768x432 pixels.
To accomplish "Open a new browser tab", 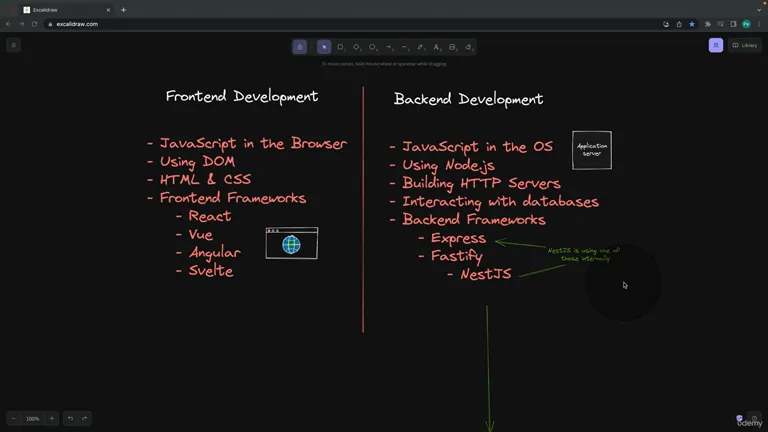I will [x=123, y=10].
